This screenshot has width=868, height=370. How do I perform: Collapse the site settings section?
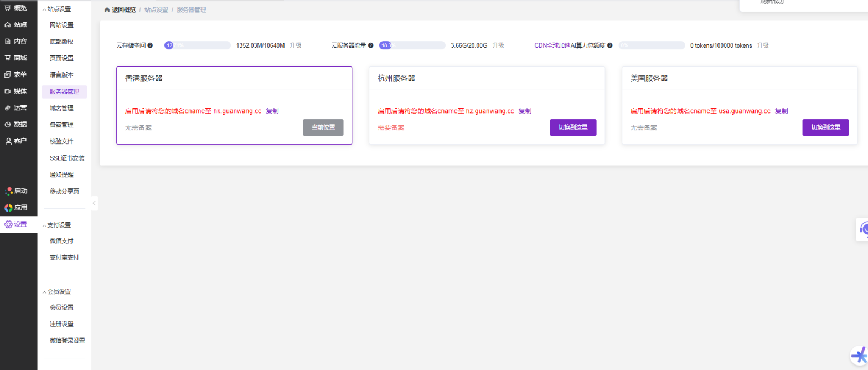(45, 9)
